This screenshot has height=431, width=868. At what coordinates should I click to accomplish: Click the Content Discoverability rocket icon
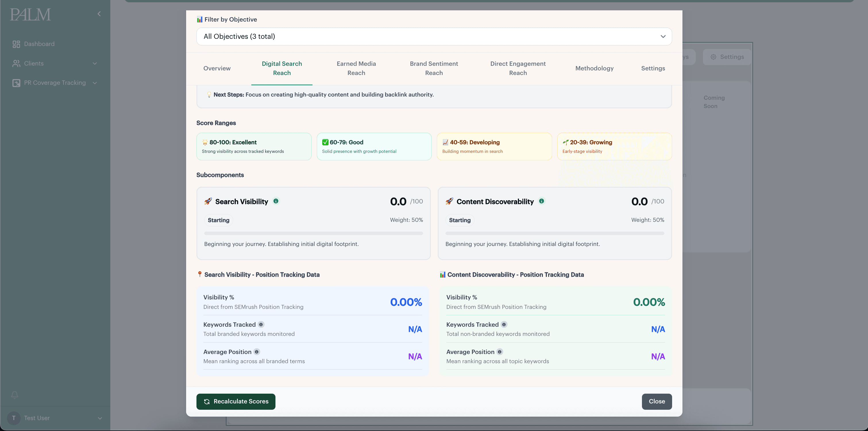point(449,201)
